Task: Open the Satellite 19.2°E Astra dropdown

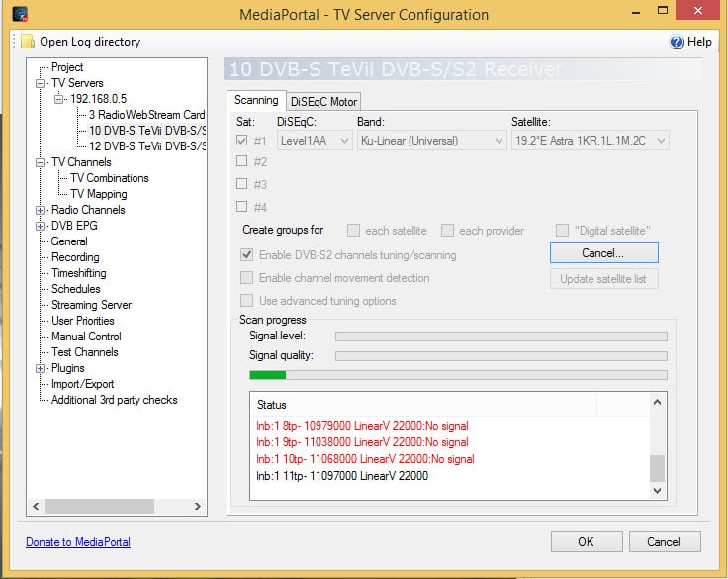Action: pos(590,141)
